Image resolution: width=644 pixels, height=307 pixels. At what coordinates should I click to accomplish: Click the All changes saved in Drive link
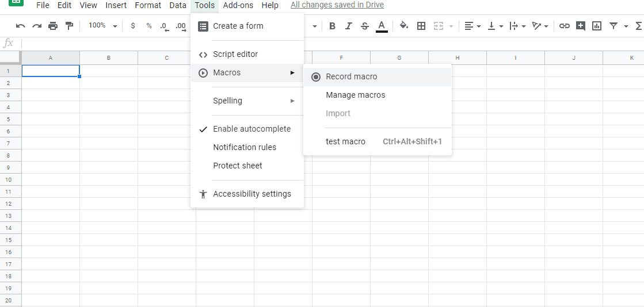coord(337,5)
